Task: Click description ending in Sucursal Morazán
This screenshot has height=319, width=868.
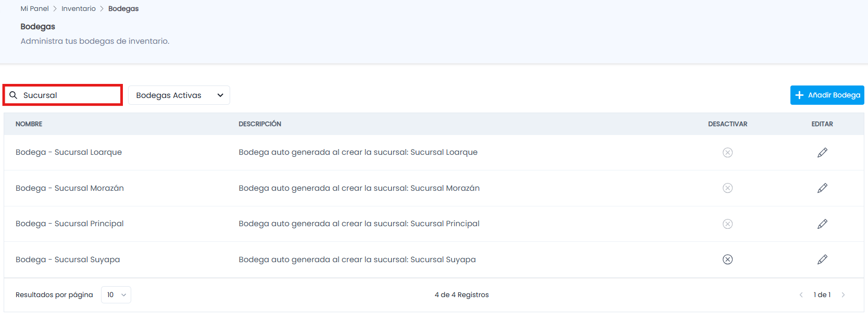Action: [x=359, y=188]
